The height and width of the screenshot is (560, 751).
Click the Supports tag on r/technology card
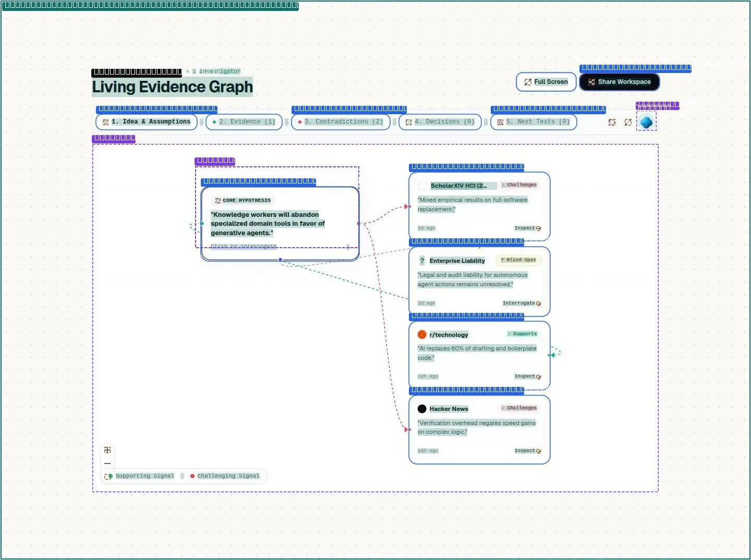pos(522,334)
